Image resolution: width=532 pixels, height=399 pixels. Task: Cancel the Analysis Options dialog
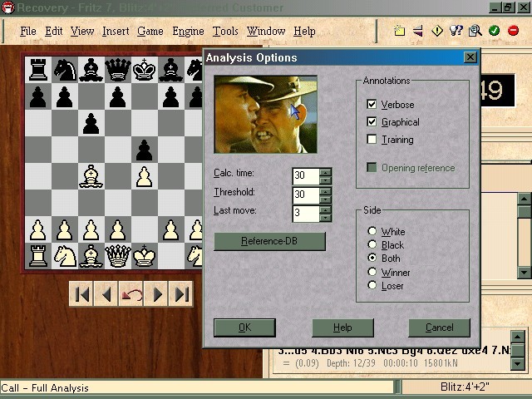point(440,328)
